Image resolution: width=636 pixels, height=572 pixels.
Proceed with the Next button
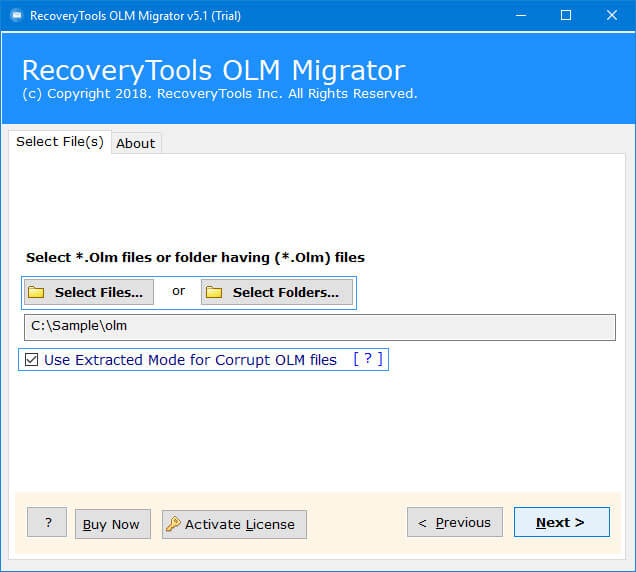coord(561,522)
